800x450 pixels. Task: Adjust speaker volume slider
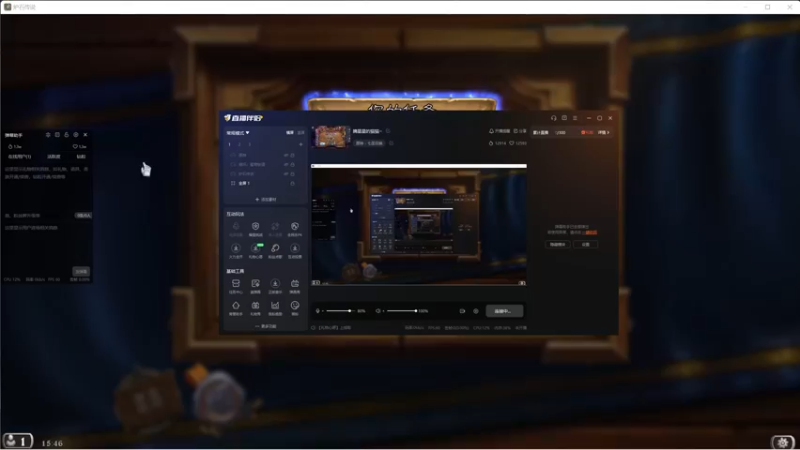tap(402, 311)
